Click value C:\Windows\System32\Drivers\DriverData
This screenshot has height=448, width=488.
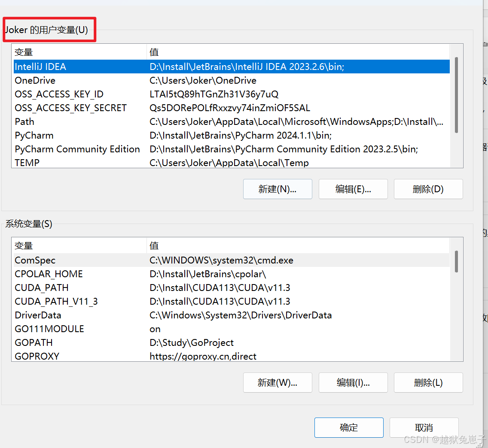pos(241,315)
